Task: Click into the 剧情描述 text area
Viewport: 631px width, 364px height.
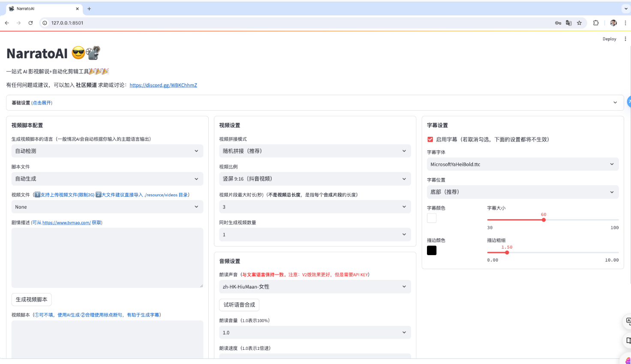Action: pos(107,258)
